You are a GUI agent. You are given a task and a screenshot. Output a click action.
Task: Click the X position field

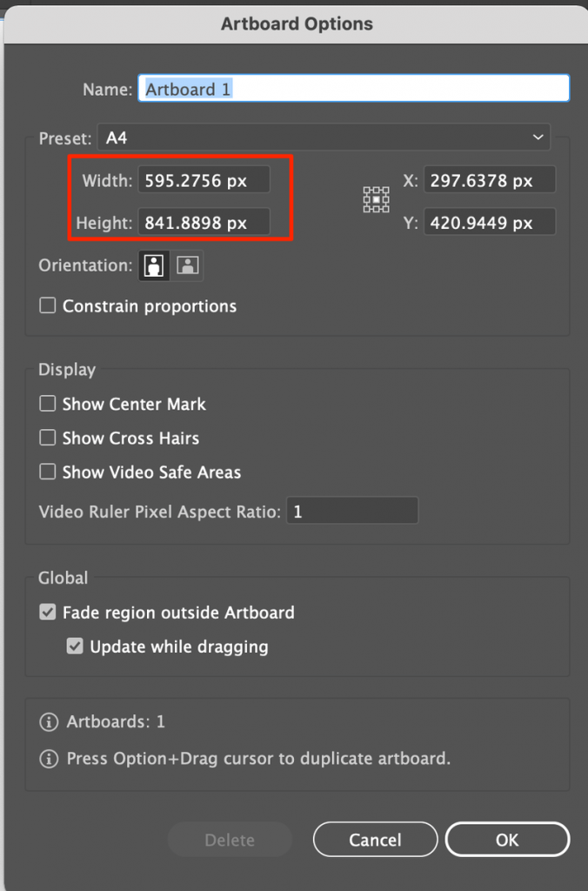pos(490,180)
